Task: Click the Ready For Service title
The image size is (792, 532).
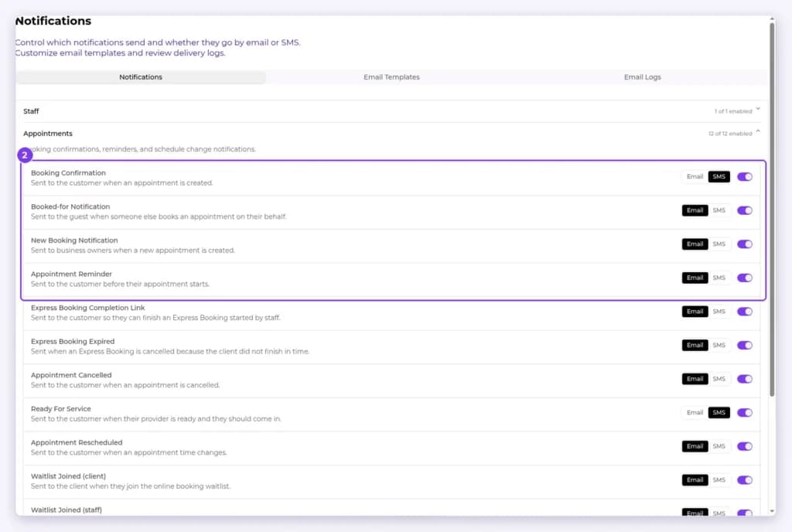Action: tap(60, 409)
